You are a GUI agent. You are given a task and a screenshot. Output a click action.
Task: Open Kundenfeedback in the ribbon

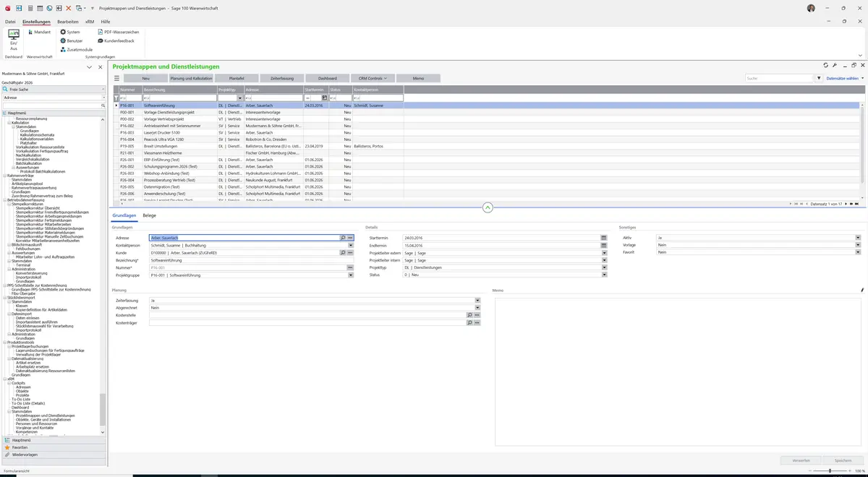pyautogui.click(x=116, y=40)
